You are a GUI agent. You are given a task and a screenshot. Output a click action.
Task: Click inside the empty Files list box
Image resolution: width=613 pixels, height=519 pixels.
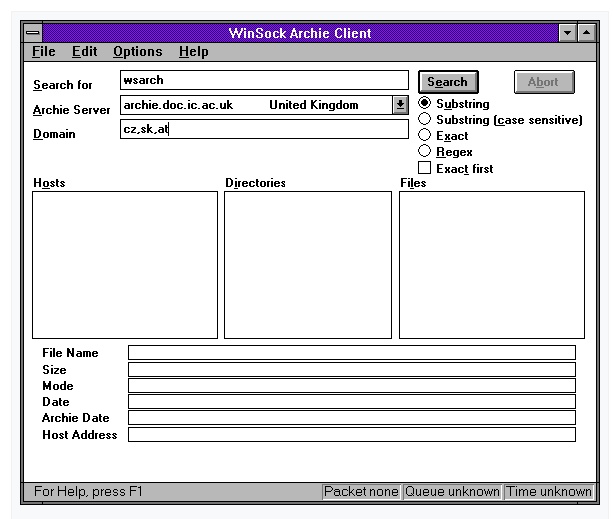pos(492,265)
